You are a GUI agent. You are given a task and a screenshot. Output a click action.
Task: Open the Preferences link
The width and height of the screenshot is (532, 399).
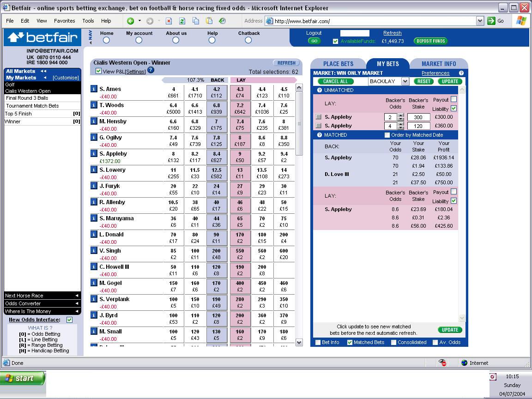[435, 73]
